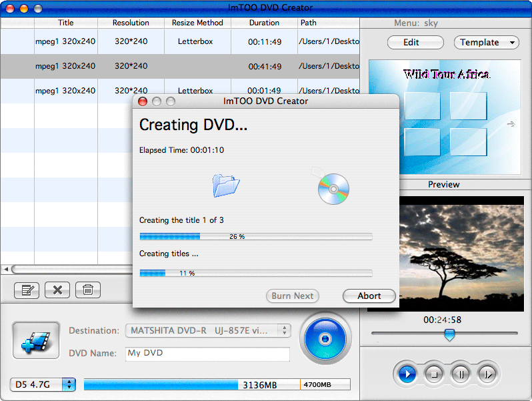
Task: Click Letterbox in the first row
Action: click(x=195, y=41)
